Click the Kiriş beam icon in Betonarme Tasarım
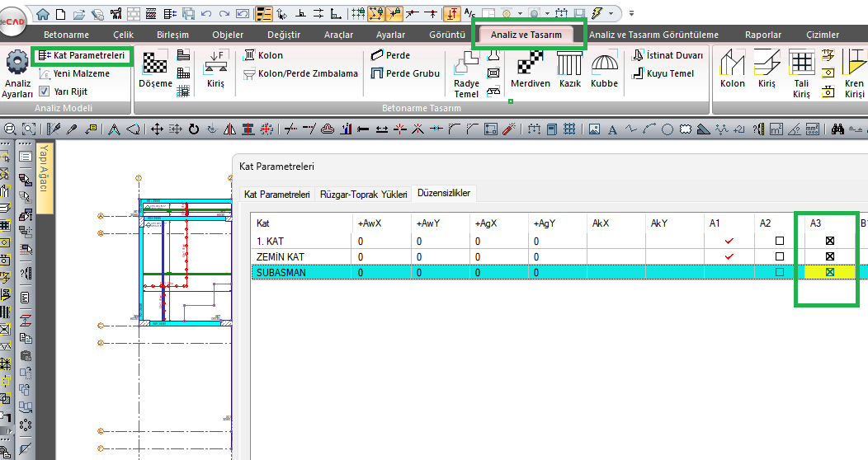The height and width of the screenshot is (460, 868). (x=215, y=63)
